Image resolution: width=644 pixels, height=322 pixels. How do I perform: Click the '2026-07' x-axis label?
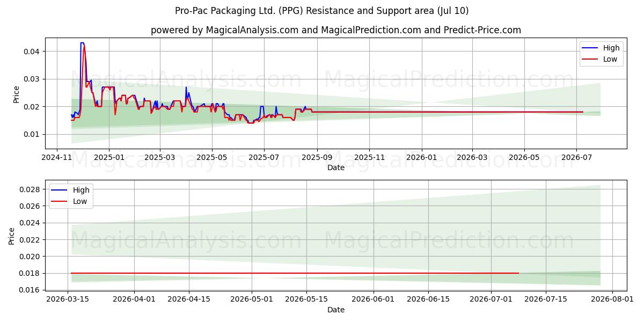pyautogui.click(x=576, y=158)
